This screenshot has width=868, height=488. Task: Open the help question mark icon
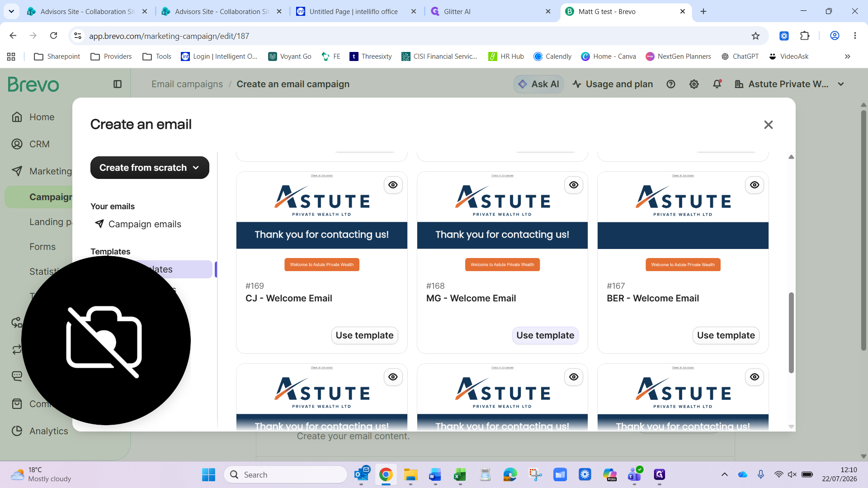pos(671,84)
